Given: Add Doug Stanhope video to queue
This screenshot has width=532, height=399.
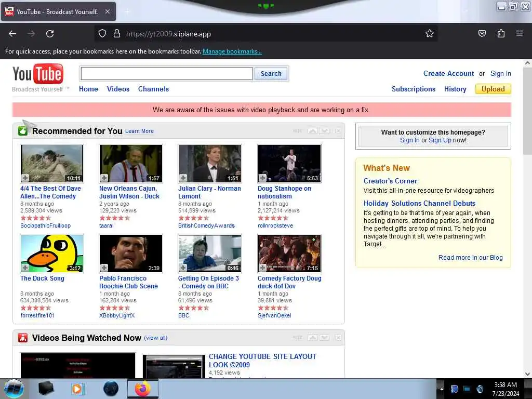Looking at the screenshot, I should pos(262,178).
